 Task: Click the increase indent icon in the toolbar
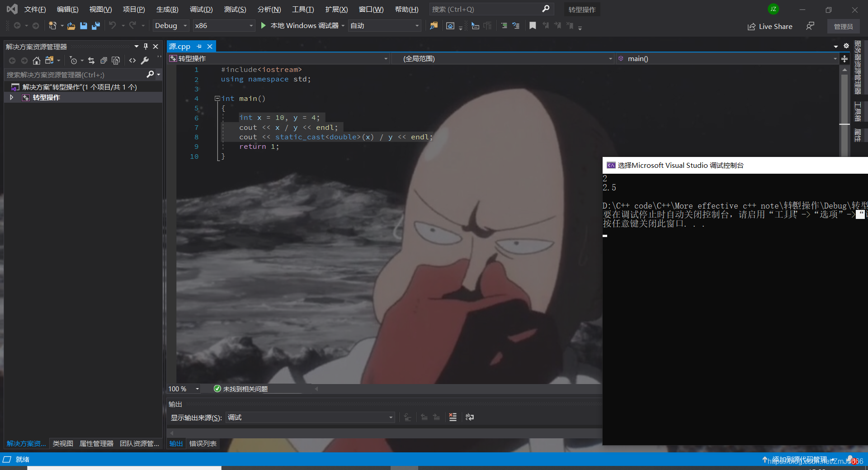click(504, 26)
